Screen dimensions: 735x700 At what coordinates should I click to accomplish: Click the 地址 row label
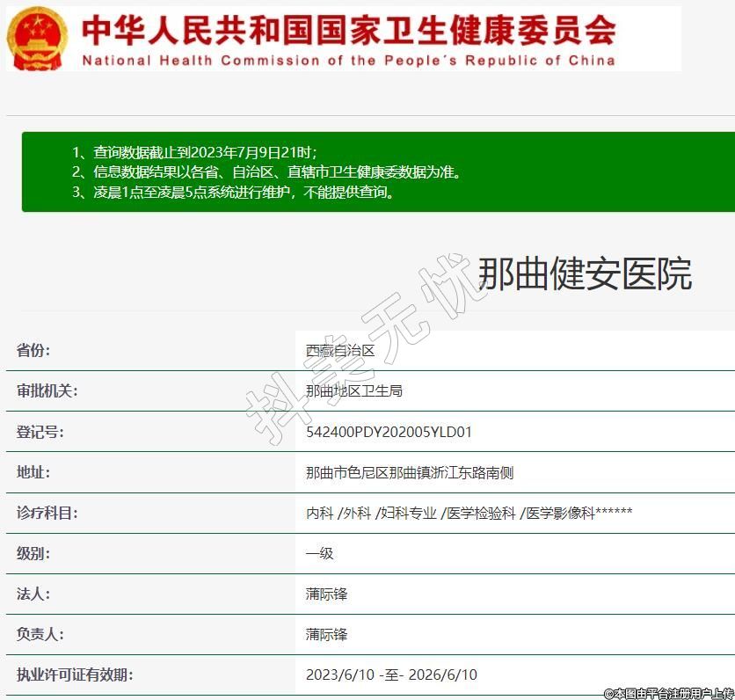[x=33, y=472]
